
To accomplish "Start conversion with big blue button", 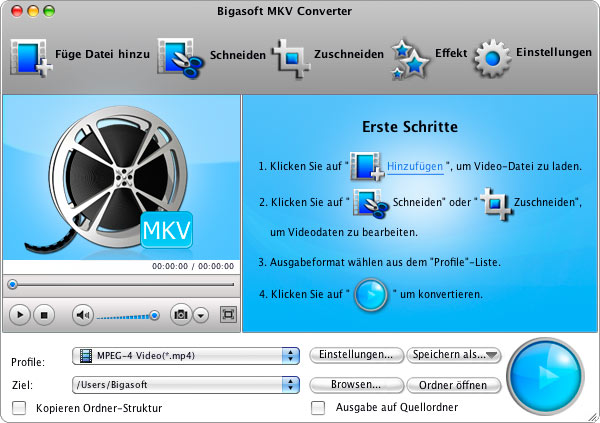I will (546, 376).
